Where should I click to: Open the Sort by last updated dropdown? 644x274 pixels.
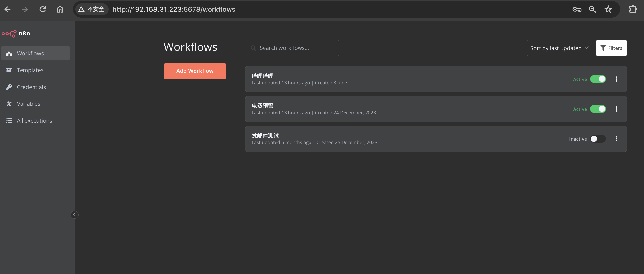click(559, 48)
